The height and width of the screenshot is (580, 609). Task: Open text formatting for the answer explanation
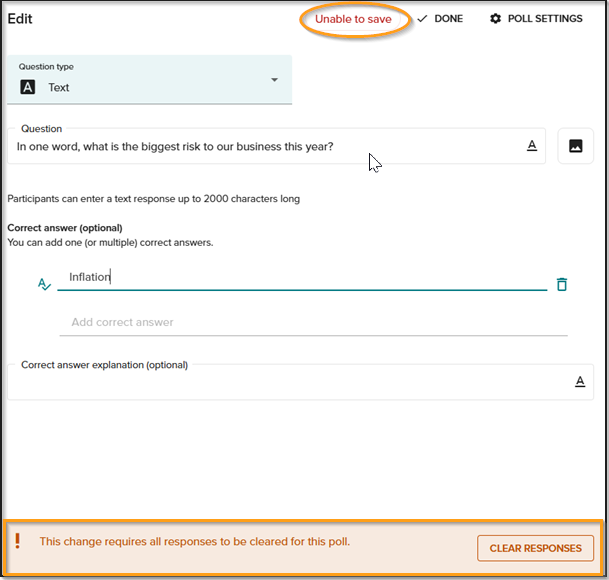pyautogui.click(x=580, y=382)
